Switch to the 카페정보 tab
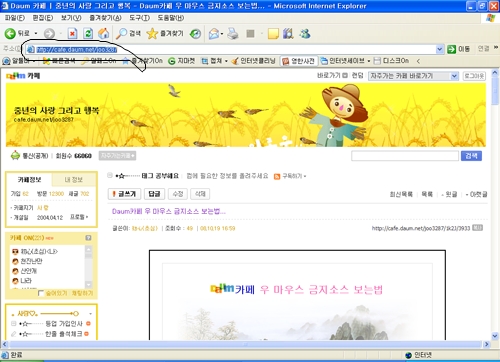 click(29, 180)
